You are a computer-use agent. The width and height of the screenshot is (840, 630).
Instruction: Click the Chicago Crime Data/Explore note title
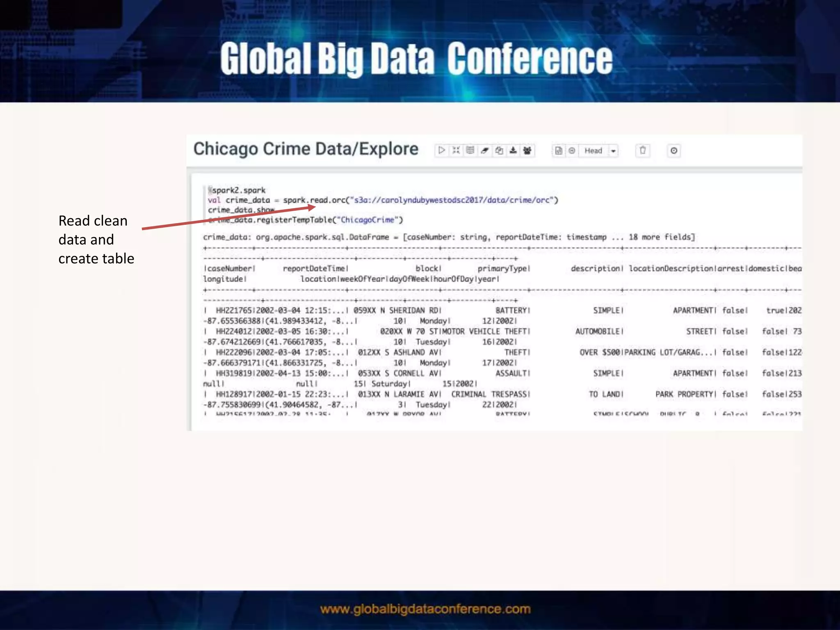(306, 149)
